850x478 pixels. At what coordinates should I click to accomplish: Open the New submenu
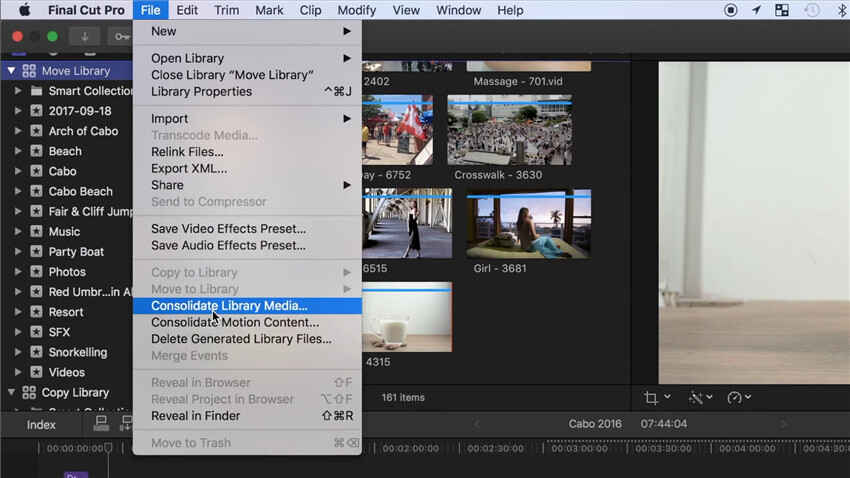248,31
